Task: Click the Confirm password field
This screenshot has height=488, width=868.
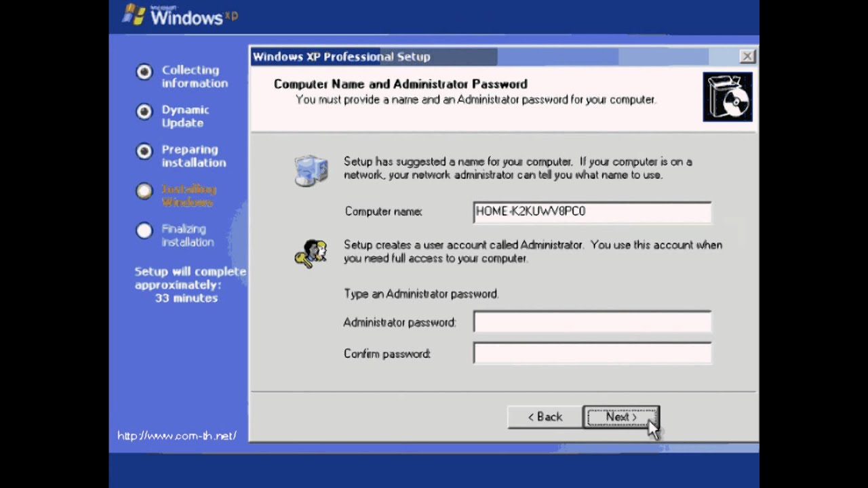Action: (592, 353)
